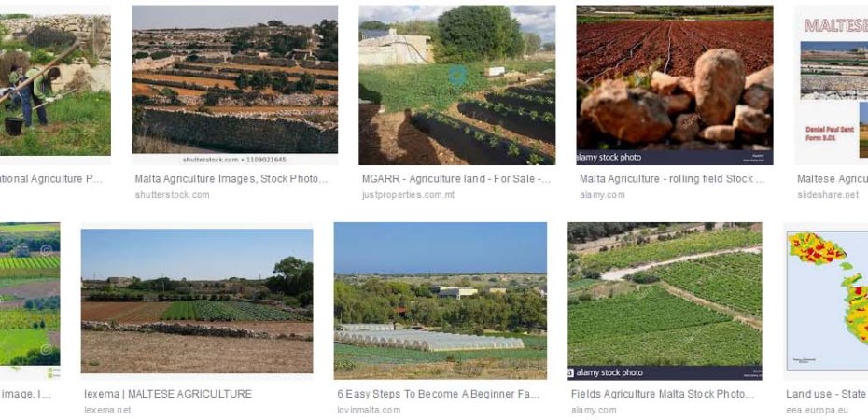Open the Maltese slideshare presentation thumbnail
The width and height of the screenshot is (868, 420).
coord(831,85)
